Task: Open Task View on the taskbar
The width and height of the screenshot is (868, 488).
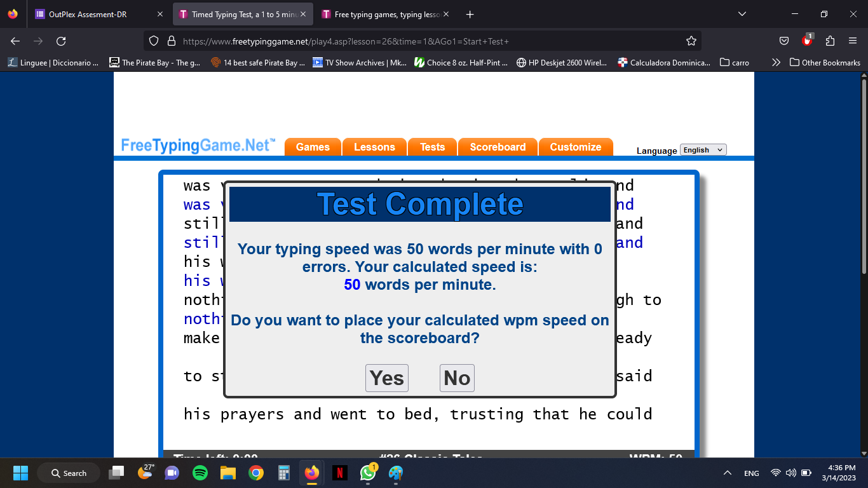Action: pyautogui.click(x=116, y=473)
